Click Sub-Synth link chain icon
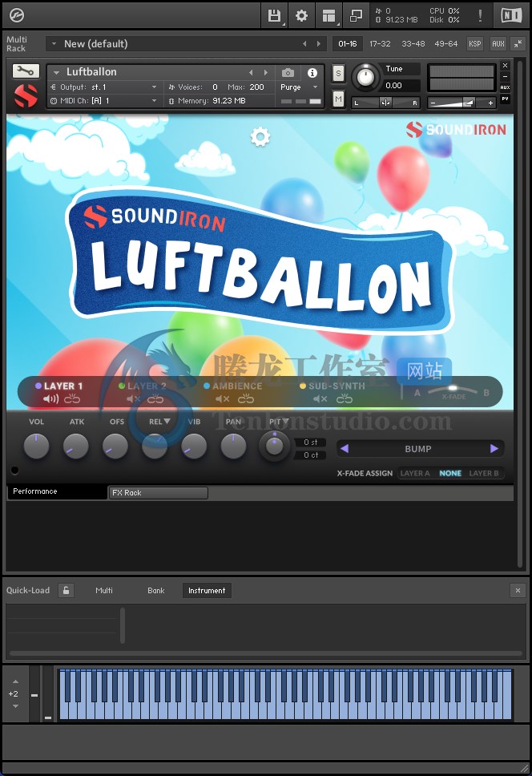The image size is (532, 776). pyautogui.click(x=345, y=398)
